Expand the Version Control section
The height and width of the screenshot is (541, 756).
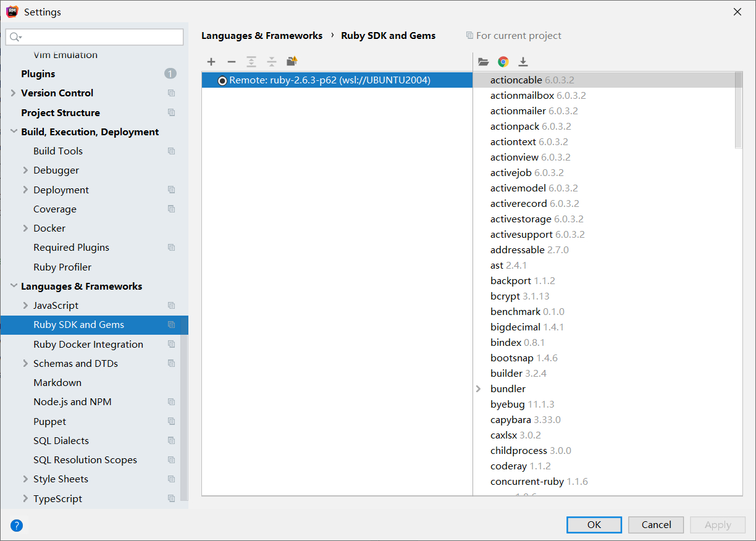click(13, 93)
